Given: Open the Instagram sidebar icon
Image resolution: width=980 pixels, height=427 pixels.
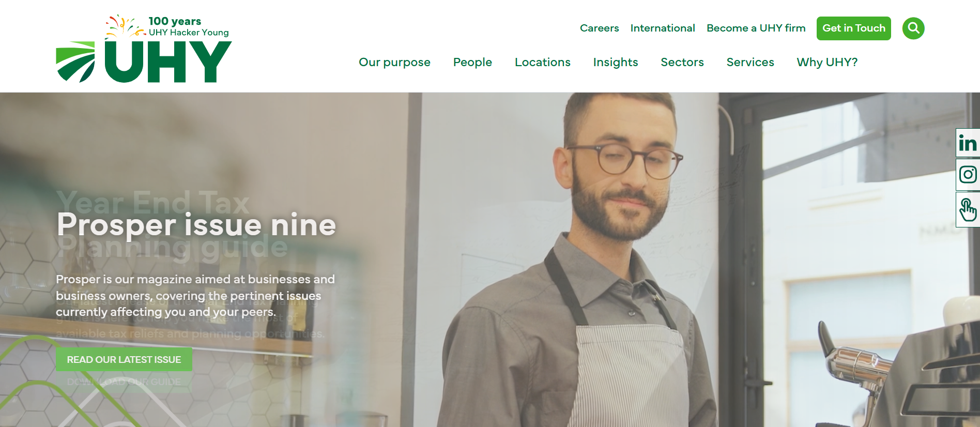Looking at the screenshot, I should pyautogui.click(x=968, y=175).
